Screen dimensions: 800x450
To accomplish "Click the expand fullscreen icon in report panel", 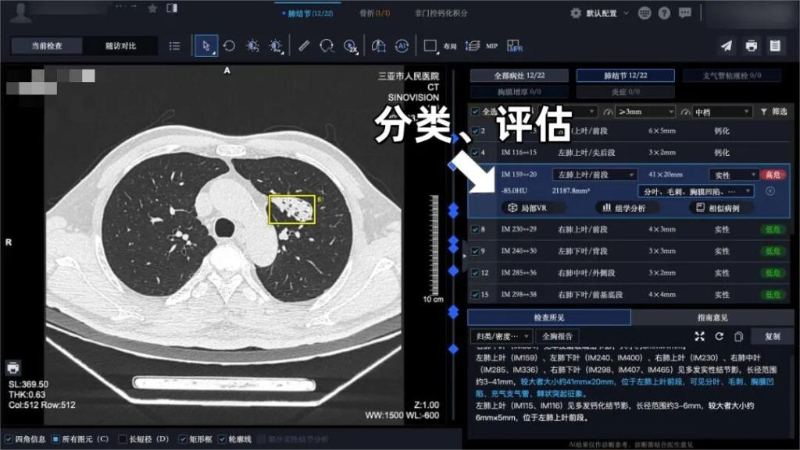I will click(700, 336).
